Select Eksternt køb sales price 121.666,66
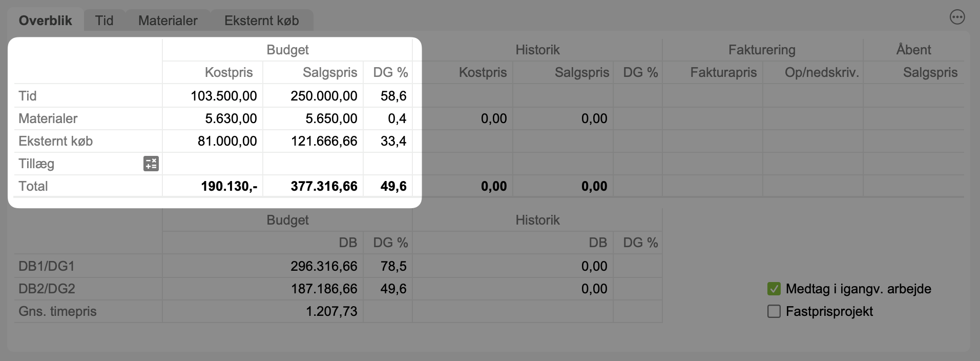 tap(324, 141)
